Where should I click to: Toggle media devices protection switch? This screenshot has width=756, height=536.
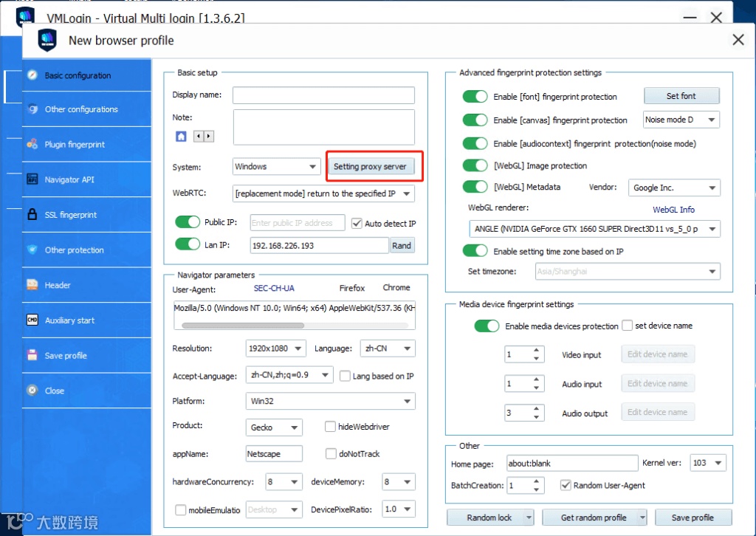click(487, 326)
